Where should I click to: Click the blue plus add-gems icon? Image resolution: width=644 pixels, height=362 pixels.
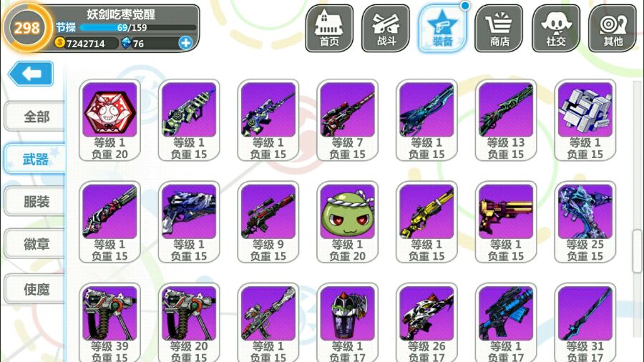point(185,43)
